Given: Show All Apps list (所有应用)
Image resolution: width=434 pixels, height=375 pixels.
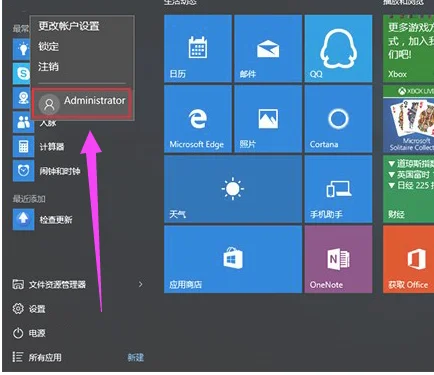Looking at the screenshot, I should click(37, 357).
